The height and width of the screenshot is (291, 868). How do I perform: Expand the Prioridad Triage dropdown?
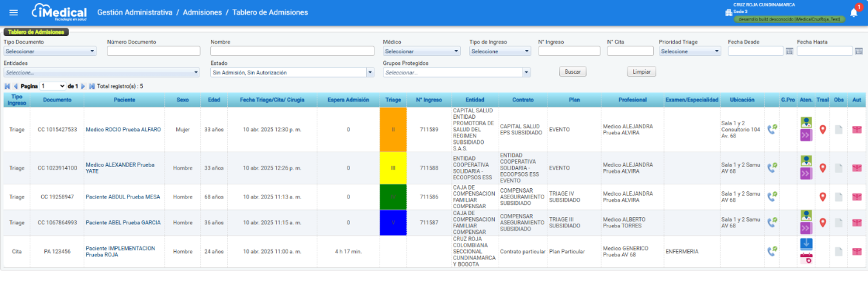pyautogui.click(x=690, y=51)
